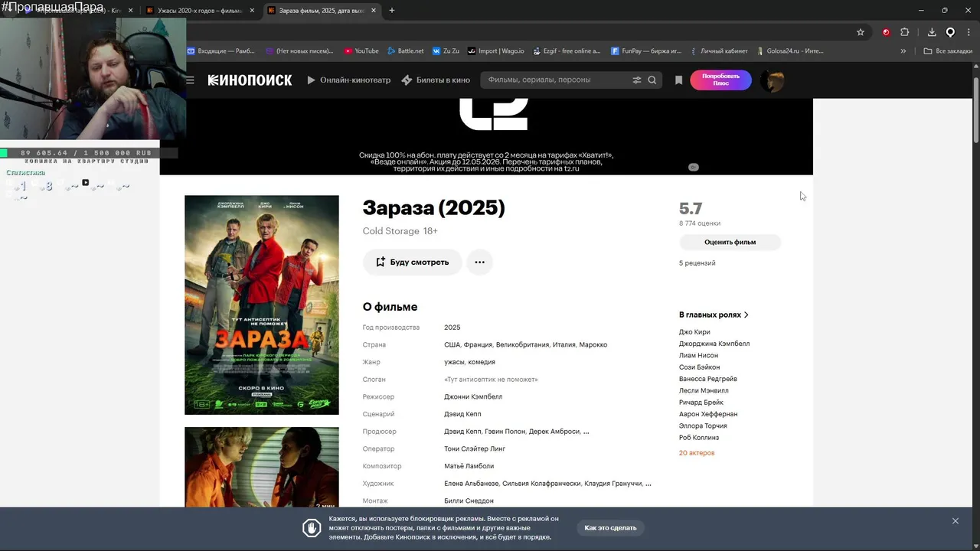
Task: Open Личный кабинет bookmark
Action: click(x=718, y=51)
